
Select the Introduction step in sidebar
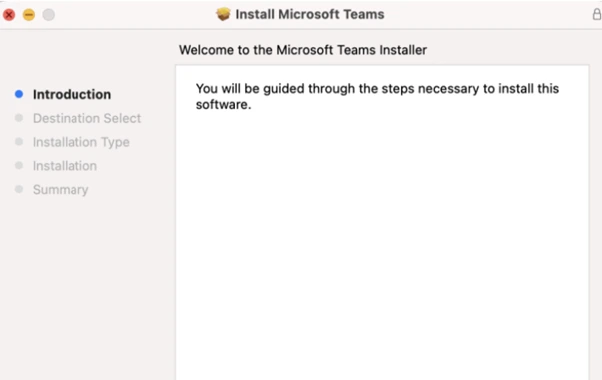[x=72, y=94]
